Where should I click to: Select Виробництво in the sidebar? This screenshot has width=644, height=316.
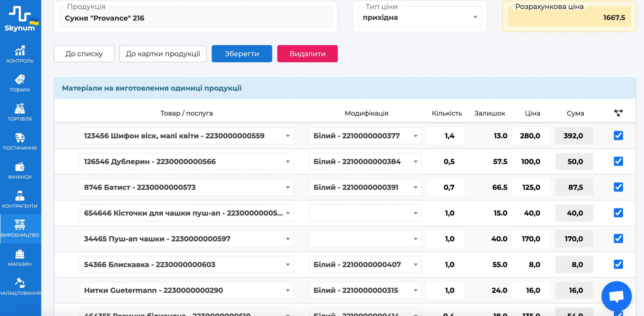20,229
